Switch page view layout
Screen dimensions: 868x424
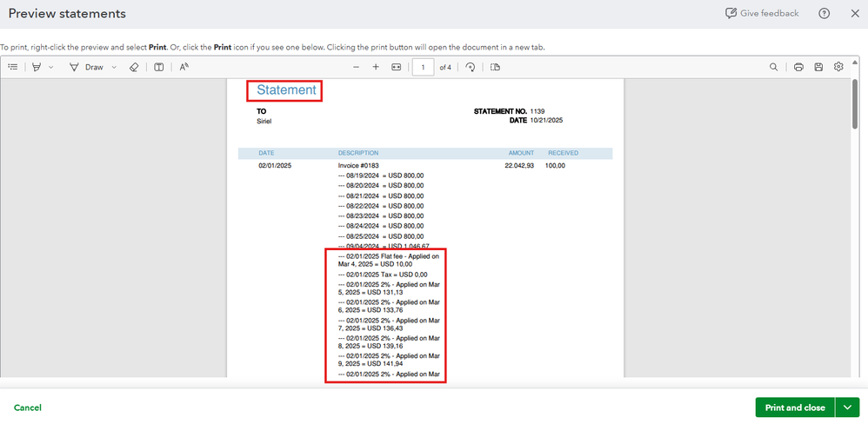[x=496, y=67]
